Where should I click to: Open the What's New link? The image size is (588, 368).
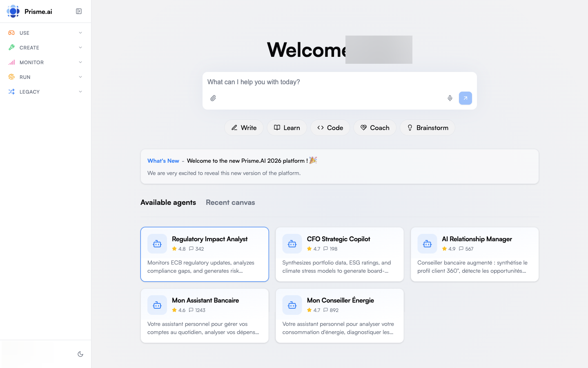coord(163,161)
